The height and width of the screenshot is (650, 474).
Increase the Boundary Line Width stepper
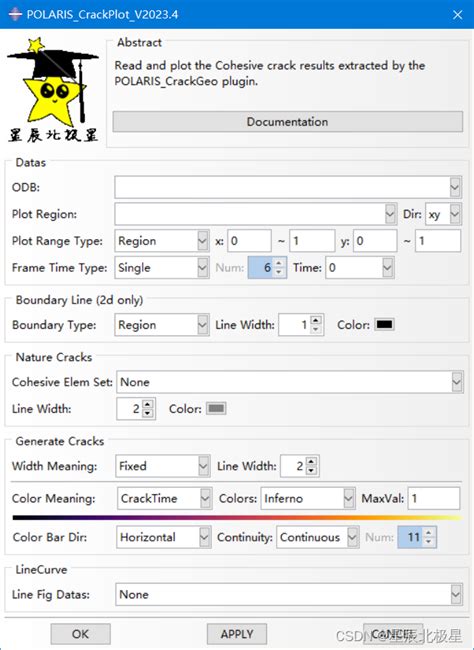pyautogui.click(x=316, y=320)
